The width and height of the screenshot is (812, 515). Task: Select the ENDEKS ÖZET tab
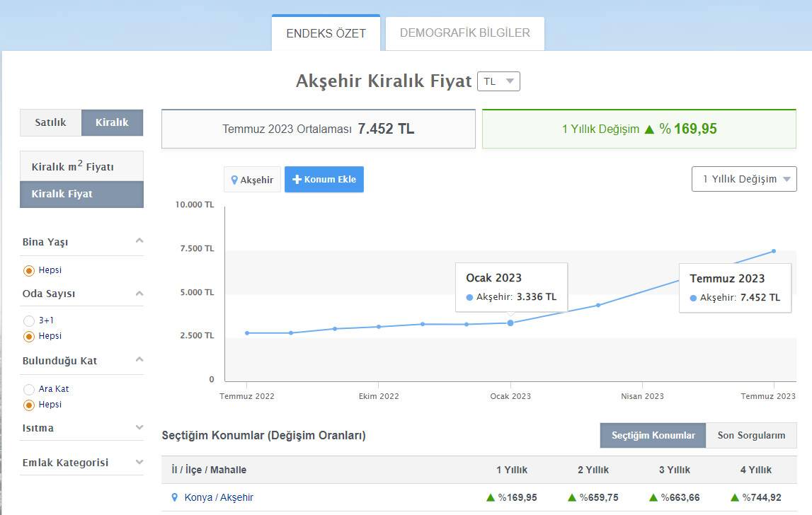[x=326, y=33]
